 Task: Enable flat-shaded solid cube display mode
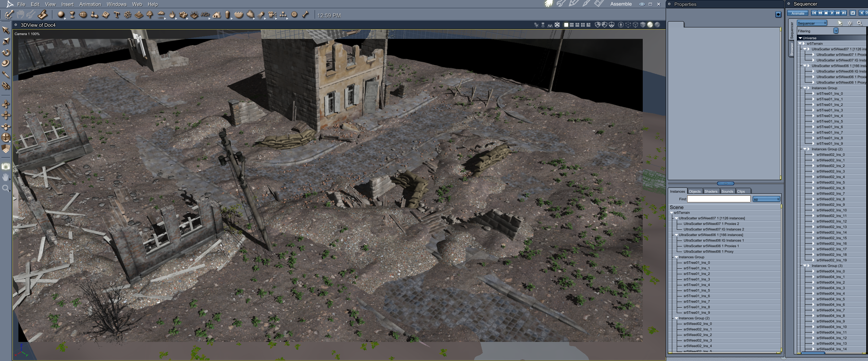[643, 25]
